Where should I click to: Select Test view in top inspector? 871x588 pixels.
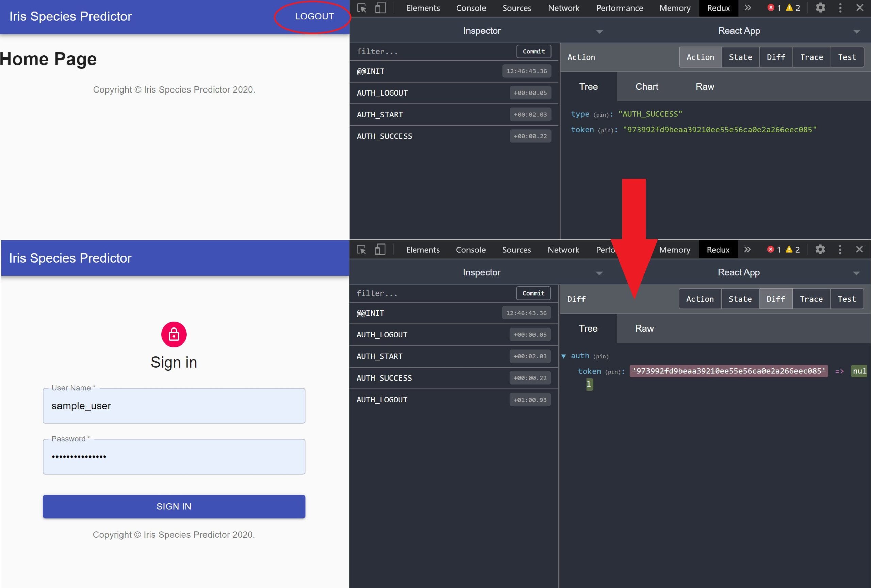(x=847, y=57)
